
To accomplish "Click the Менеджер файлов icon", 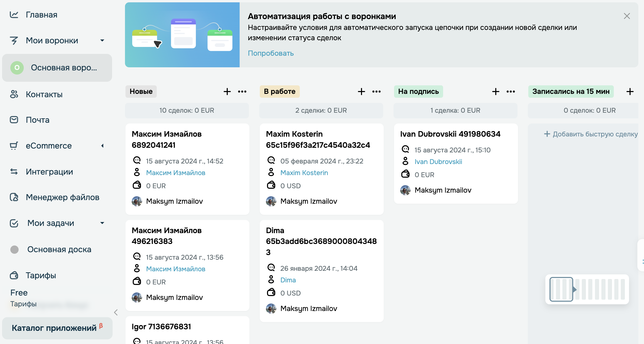I will pos(14,197).
